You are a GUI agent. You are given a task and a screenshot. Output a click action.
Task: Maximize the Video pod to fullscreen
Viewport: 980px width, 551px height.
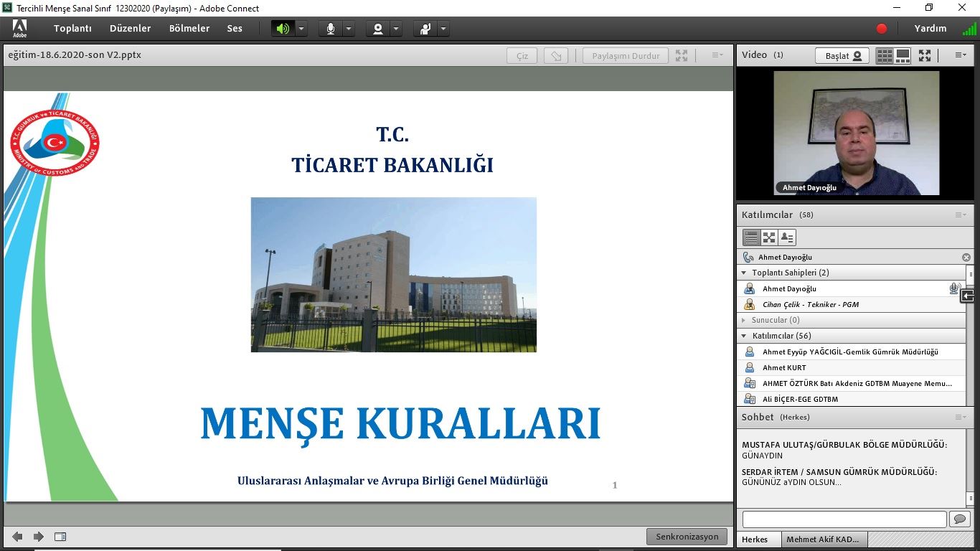point(925,55)
